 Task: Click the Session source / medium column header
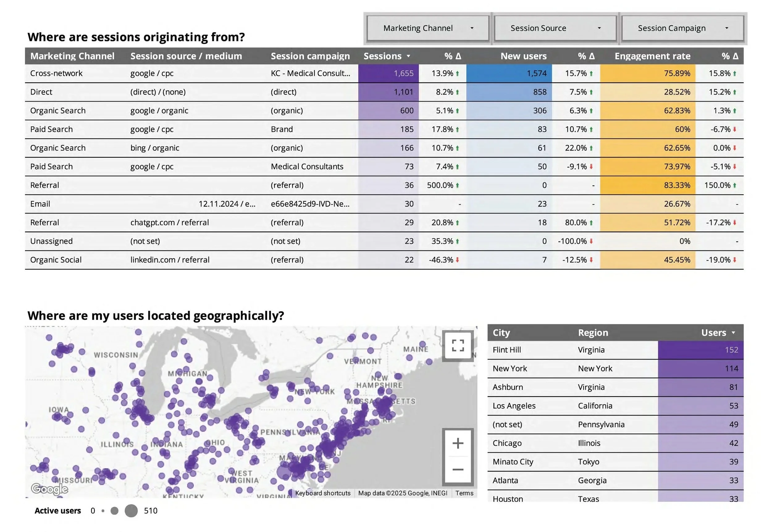[x=186, y=56]
